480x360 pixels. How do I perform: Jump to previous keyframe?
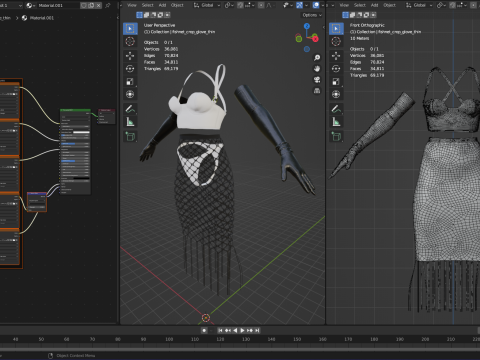click(x=228, y=330)
